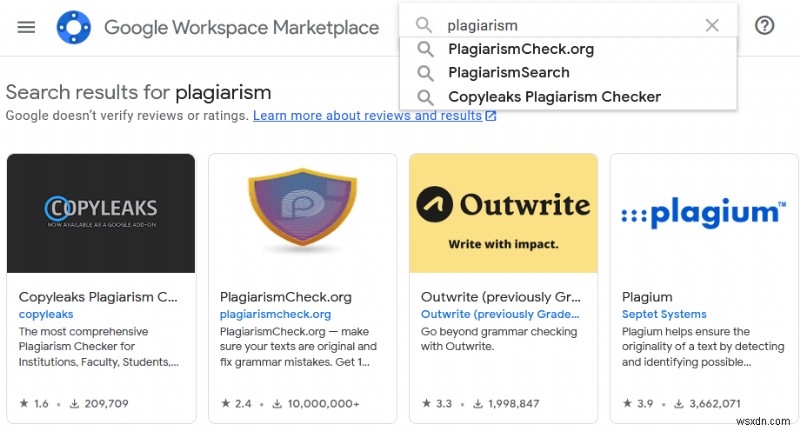800x430 pixels.
Task: Click the star icon beside rating 3.9
Action: coord(628,403)
